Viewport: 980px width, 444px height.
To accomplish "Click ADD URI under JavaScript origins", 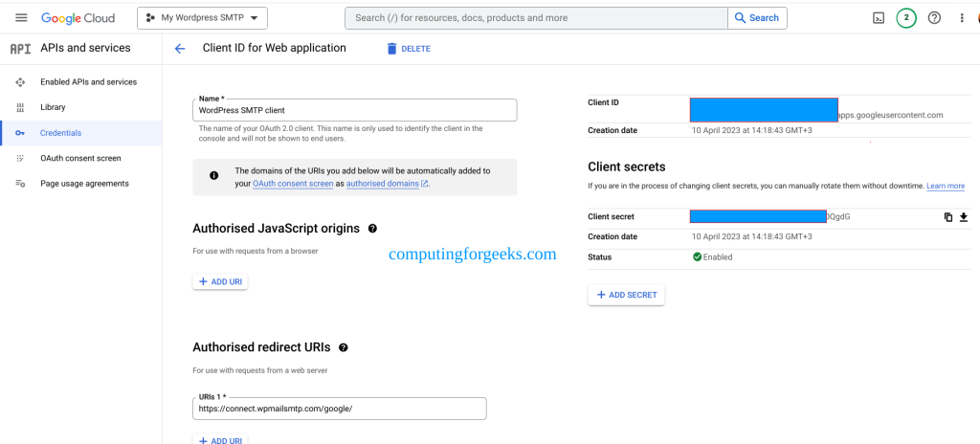I will (220, 282).
